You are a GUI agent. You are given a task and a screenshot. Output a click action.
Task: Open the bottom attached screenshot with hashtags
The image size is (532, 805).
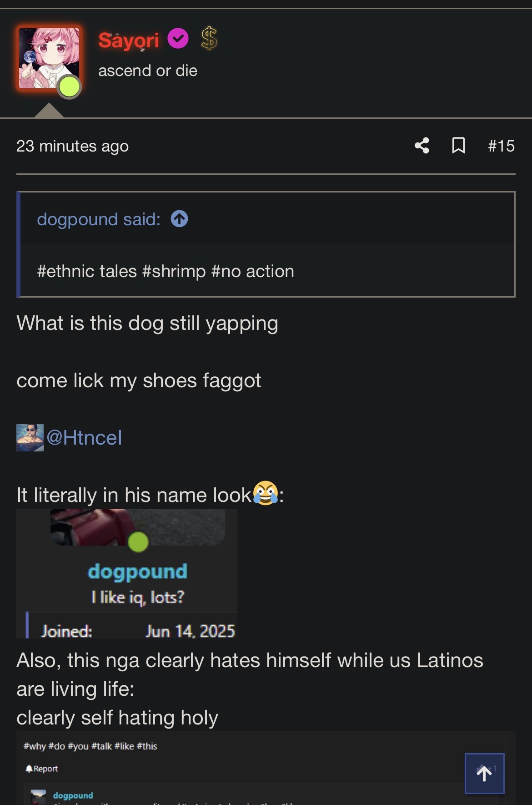[x=266, y=768]
